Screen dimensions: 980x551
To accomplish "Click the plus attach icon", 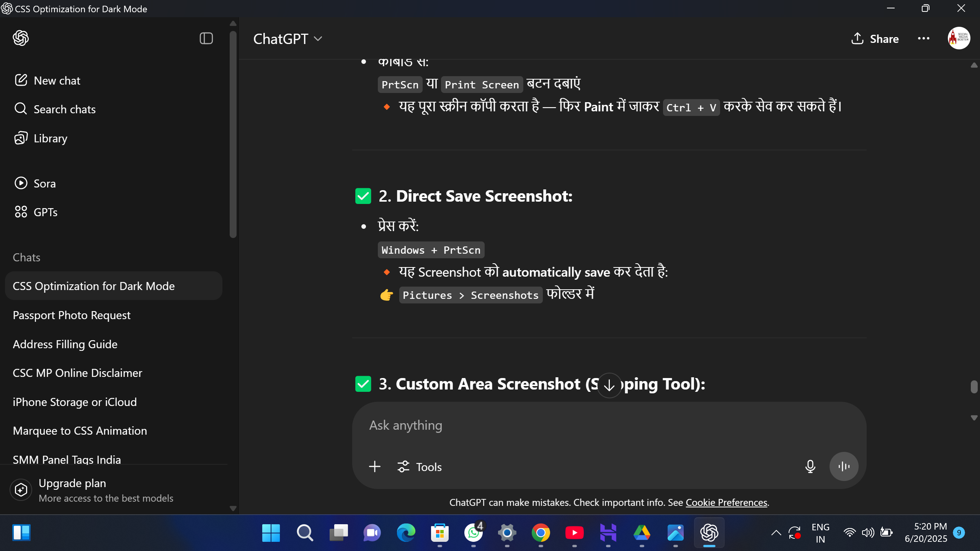I will 374,466.
